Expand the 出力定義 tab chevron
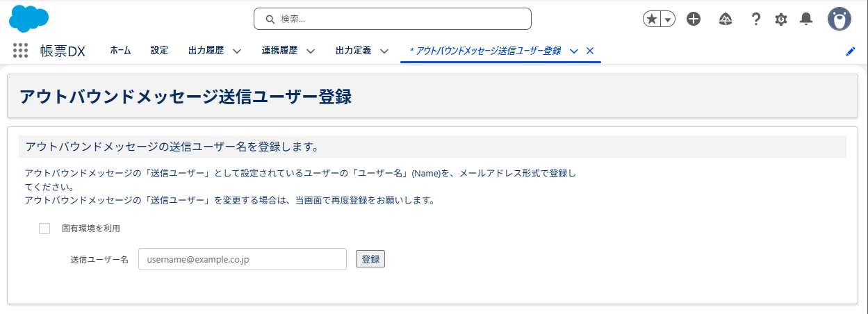Viewport: 868px width, 314px height. click(384, 51)
